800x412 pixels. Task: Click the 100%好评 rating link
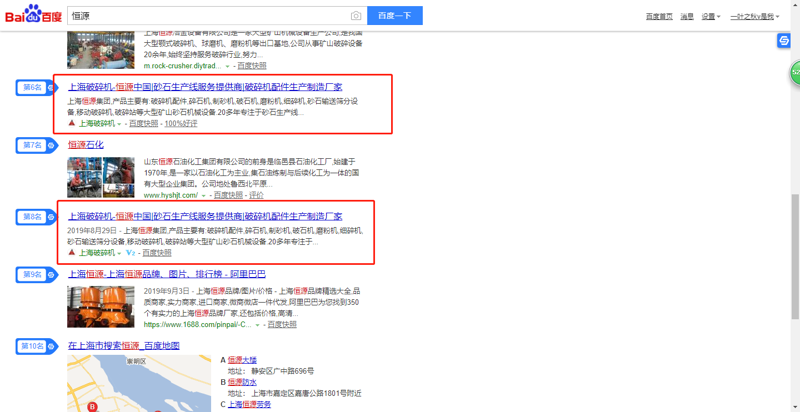point(181,123)
